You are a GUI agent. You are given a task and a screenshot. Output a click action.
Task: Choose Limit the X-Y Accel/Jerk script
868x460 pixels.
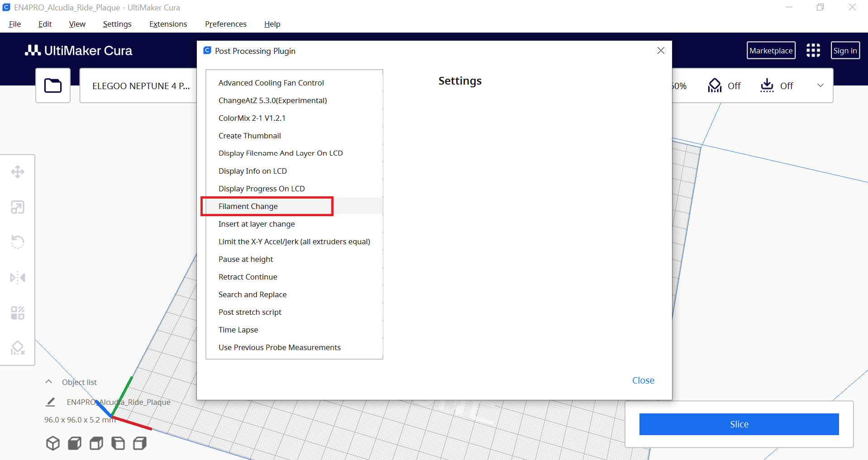click(x=294, y=242)
